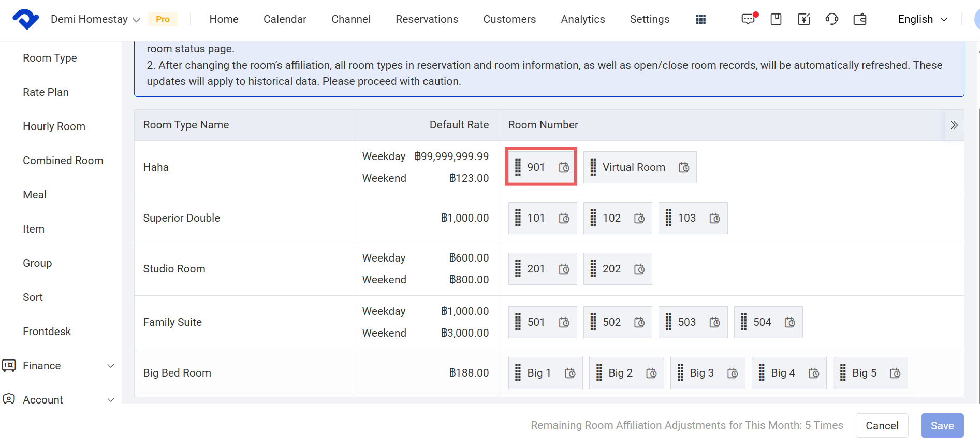The image size is (980, 446).
Task: Click the clock icon on Virtual Room
Action: tap(684, 167)
